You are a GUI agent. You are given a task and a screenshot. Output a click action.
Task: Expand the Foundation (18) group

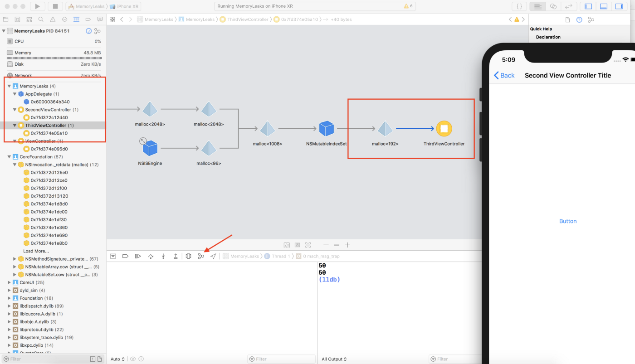(x=10, y=298)
